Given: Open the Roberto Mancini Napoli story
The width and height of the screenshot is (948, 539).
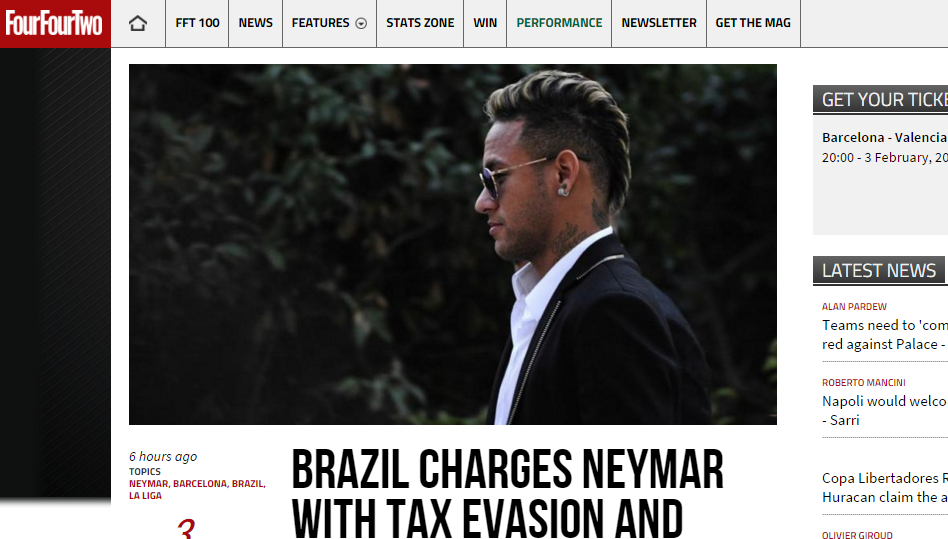Looking at the screenshot, I should 885,410.
